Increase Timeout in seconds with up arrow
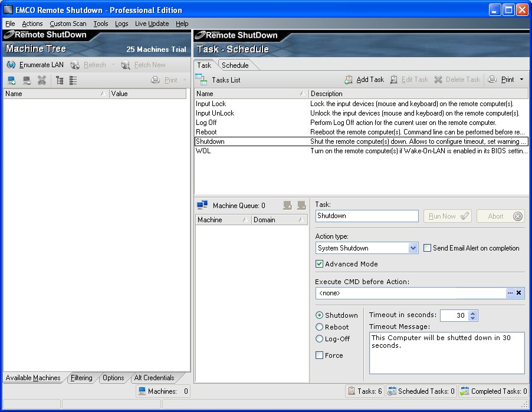The image size is (532, 412). coord(473,312)
